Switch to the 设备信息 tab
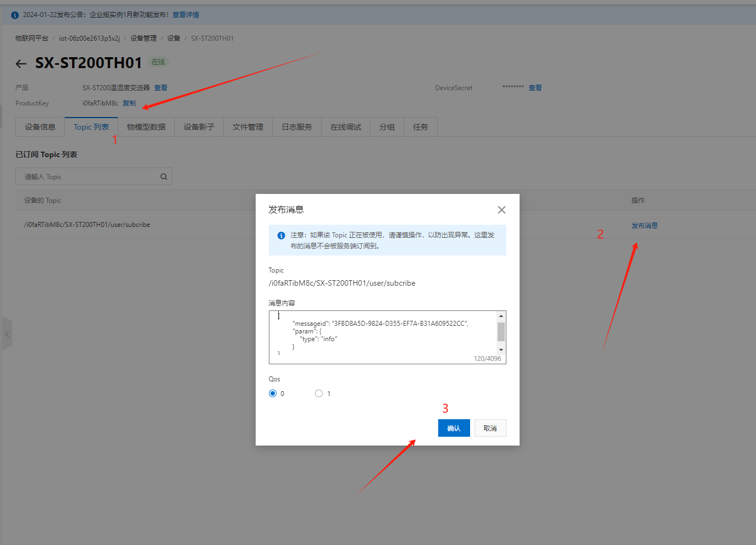Screen dimensions: 756x545 tap(40, 127)
